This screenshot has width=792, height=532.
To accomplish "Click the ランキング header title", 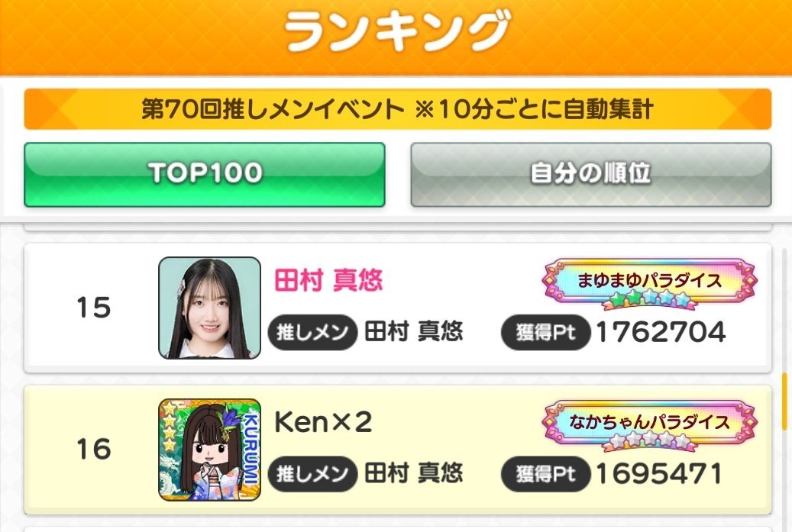I will pyautogui.click(x=397, y=31).
